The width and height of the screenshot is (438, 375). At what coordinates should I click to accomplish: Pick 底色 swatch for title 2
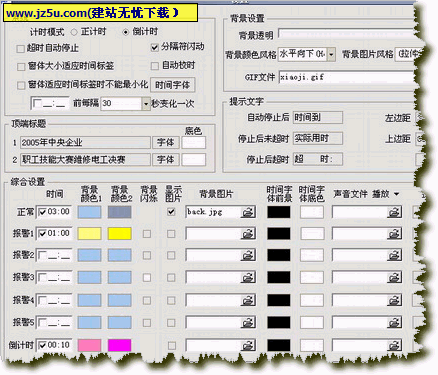[x=194, y=160]
